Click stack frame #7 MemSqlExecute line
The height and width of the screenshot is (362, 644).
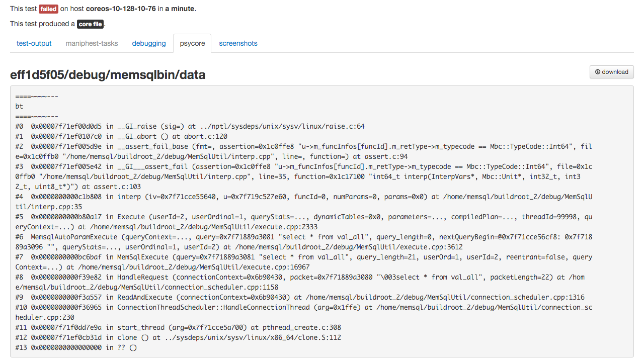tap(304, 262)
